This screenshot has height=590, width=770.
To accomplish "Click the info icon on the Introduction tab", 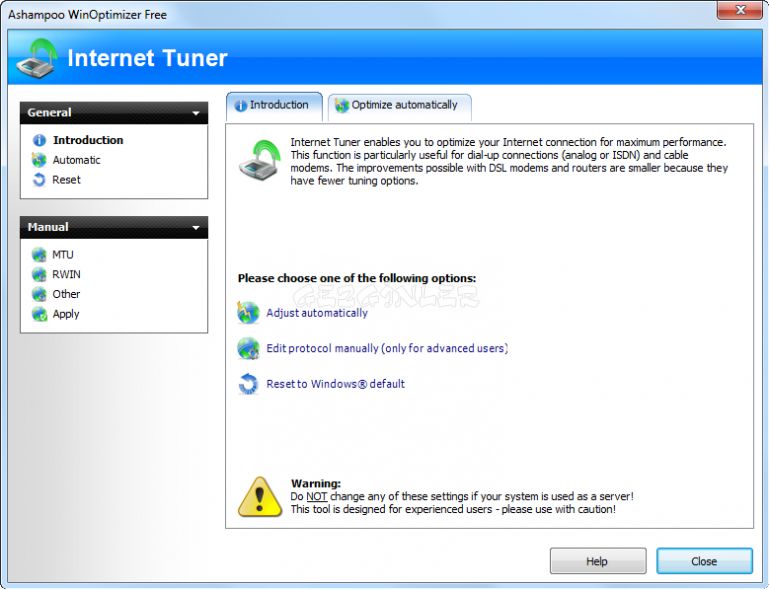I will pyautogui.click(x=241, y=106).
